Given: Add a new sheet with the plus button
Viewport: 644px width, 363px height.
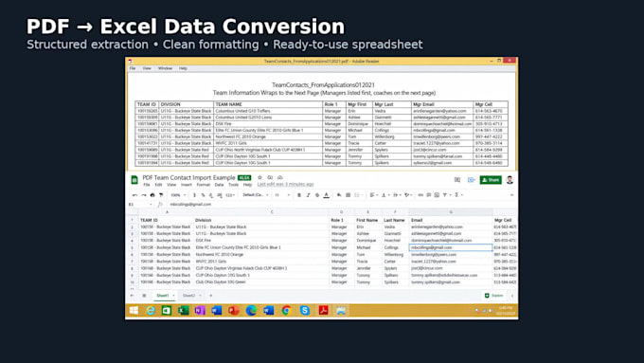Looking at the screenshot, I should click(210, 296).
